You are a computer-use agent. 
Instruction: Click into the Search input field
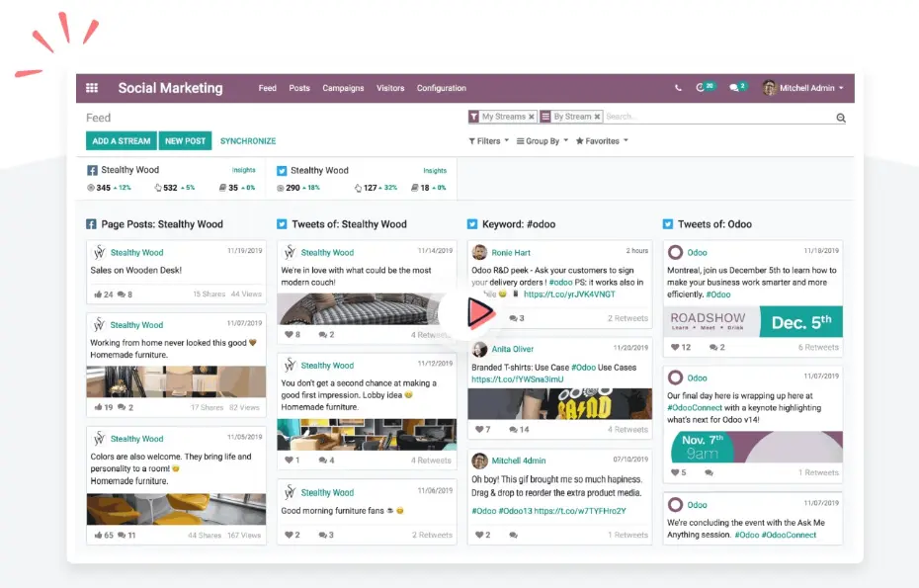point(719,117)
